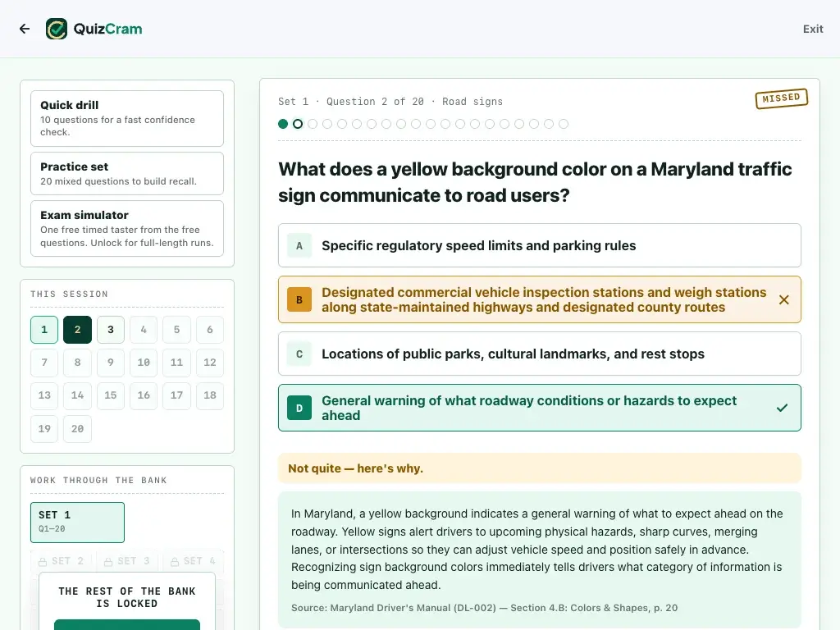Go to question 8 in session grid
Screen dimensions: 840x630
pyautogui.click(x=78, y=363)
